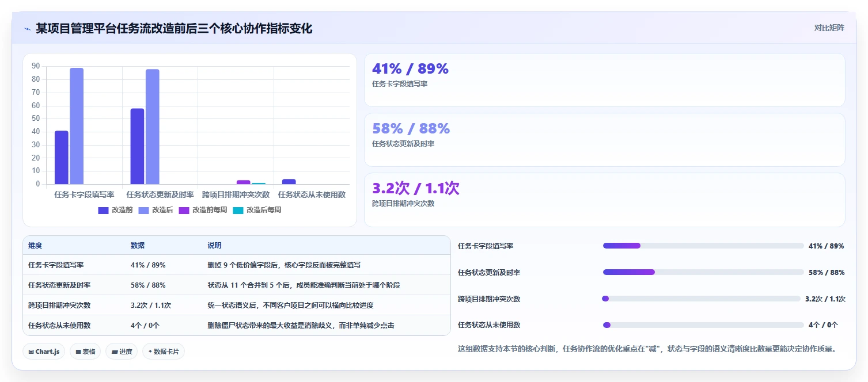Click the 4个 / 0个 progress value label
Screen dimensions: 868x382
[823, 325]
